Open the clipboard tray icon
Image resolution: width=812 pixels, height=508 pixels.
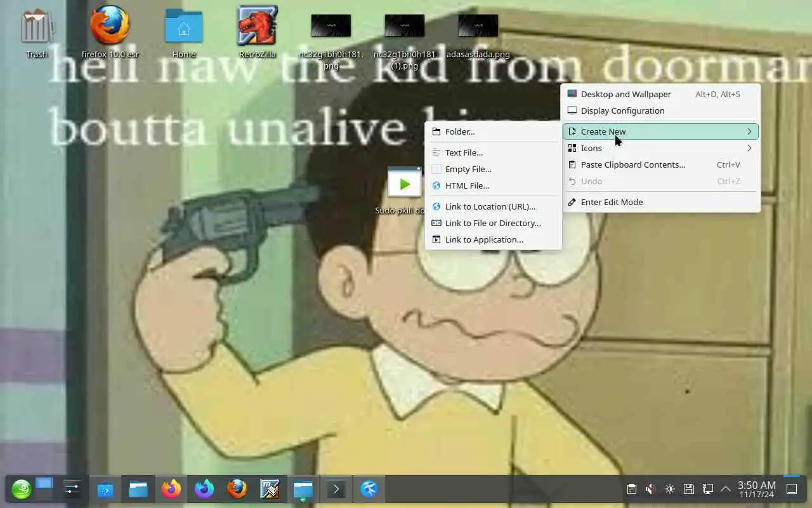pos(631,489)
